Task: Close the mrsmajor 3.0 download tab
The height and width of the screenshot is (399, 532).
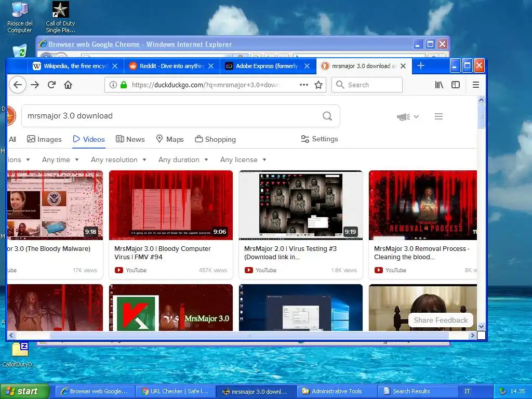Action: pyautogui.click(x=403, y=66)
